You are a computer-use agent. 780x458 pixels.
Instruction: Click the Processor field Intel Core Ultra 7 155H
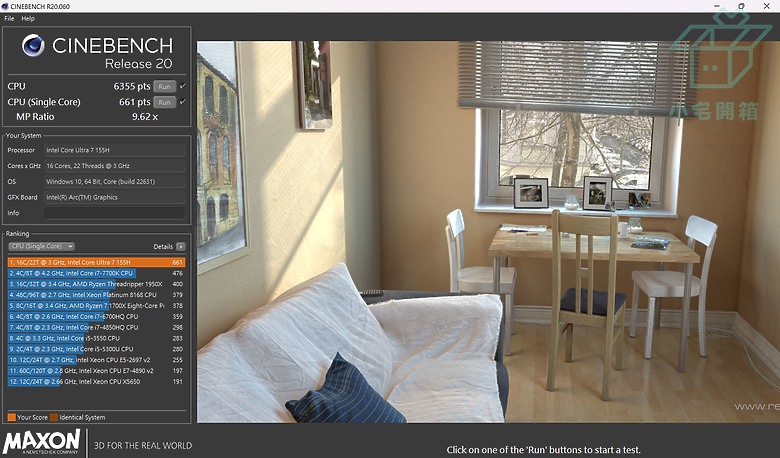pos(114,150)
